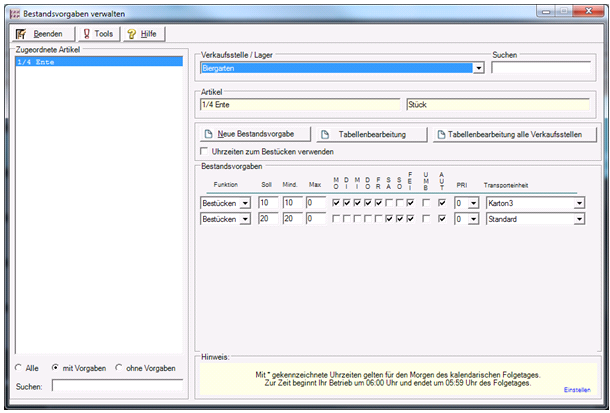This screenshot has width=610, height=413.
Task: Click the app icon in the title bar
Action: pyautogui.click(x=15, y=14)
